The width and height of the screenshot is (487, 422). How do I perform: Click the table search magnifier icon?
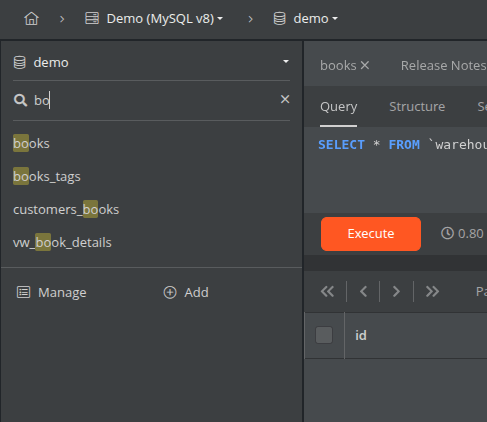(20, 100)
